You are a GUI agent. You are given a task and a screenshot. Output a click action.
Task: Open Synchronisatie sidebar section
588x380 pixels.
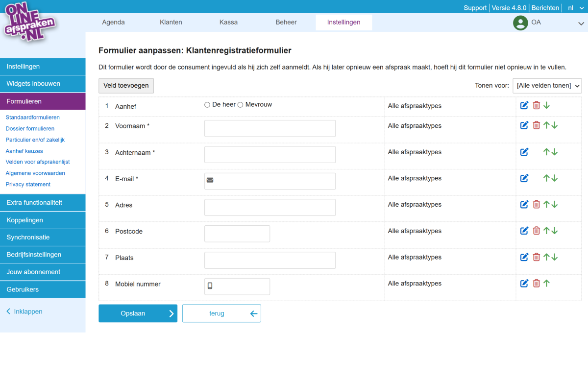pos(43,237)
